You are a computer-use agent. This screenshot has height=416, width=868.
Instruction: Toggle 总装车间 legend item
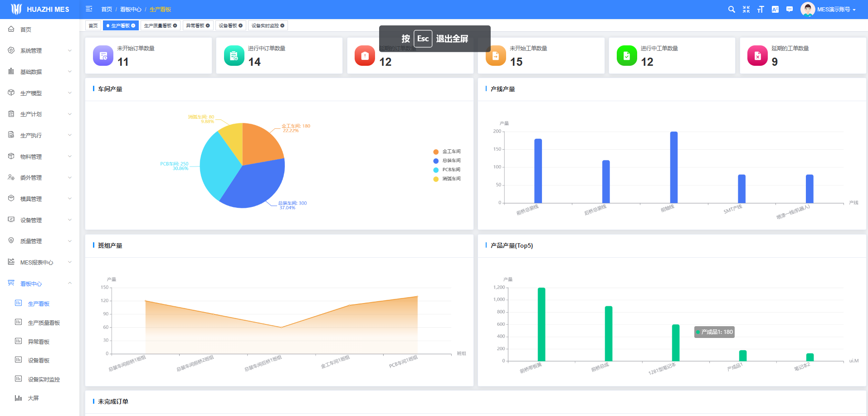(x=451, y=161)
